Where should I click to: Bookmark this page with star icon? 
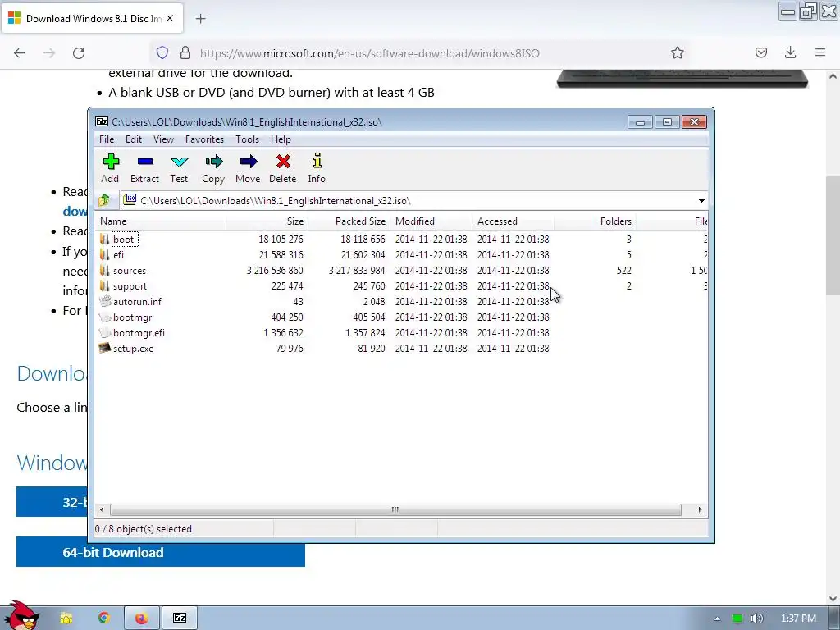pyautogui.click(x=677, y=52)
